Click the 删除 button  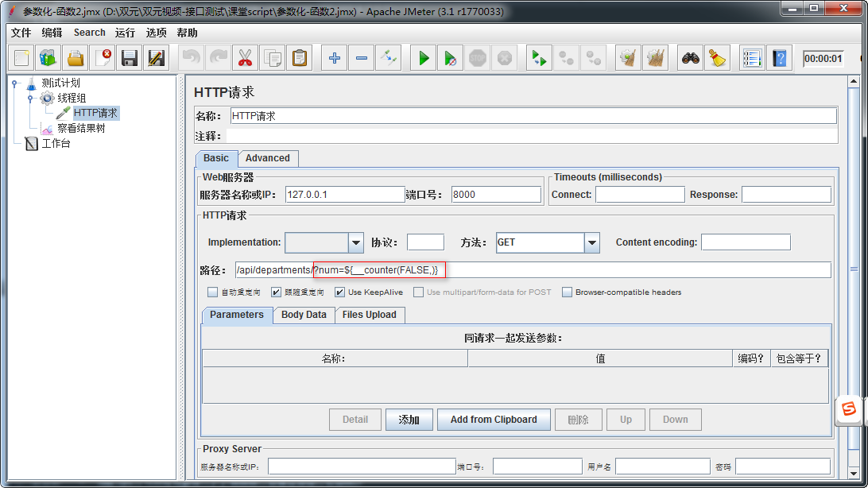point(578,420)
